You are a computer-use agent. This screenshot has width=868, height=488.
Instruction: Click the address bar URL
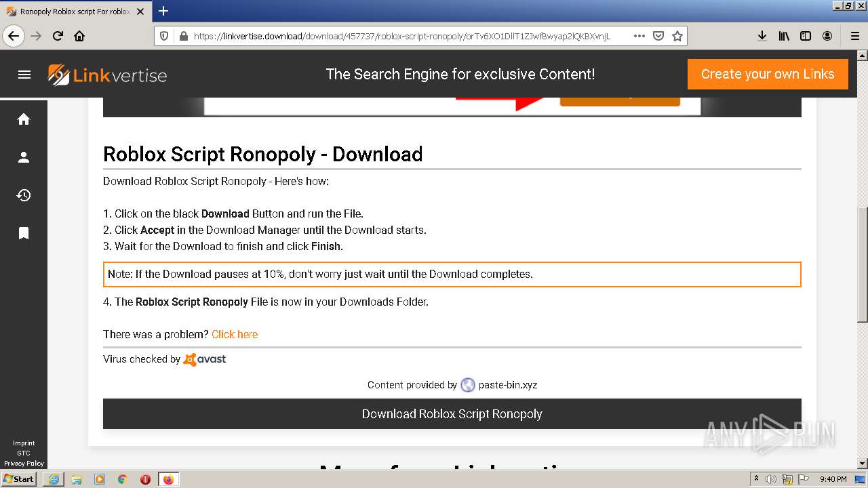pos(401,36)
